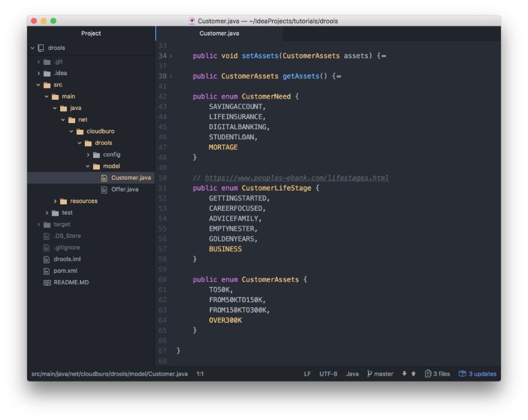Open the changed files diff icon
The width and height of the screenshot is (528, 420).
tap(428, 374)
